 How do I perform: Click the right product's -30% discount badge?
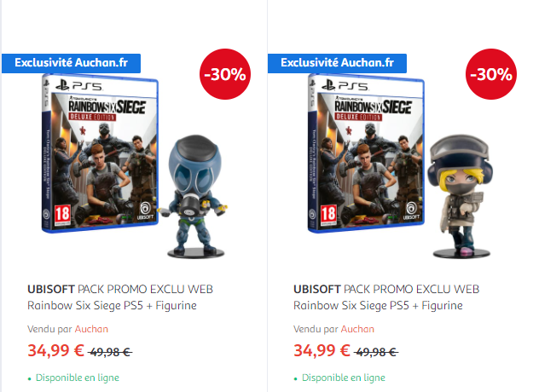tap(491, 74)
